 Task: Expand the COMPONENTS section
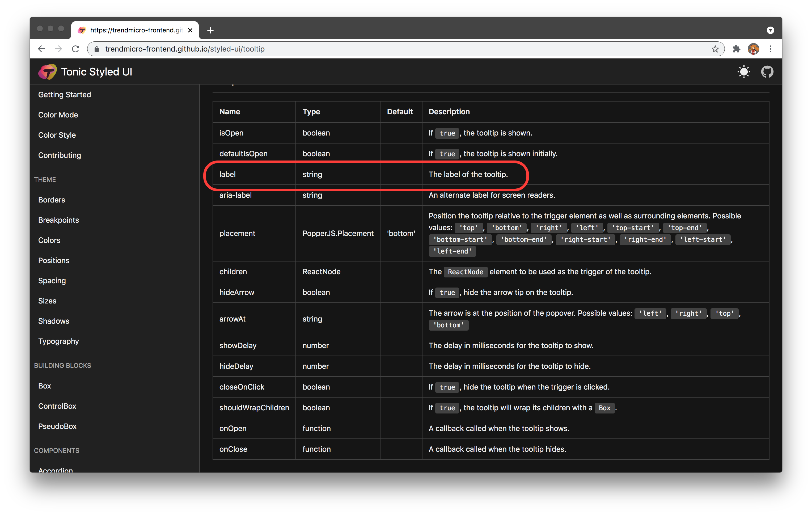(x=57, y=450)
